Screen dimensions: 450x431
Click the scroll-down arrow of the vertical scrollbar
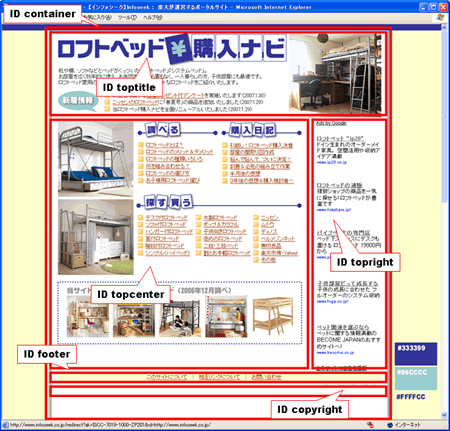click(444, 415)
